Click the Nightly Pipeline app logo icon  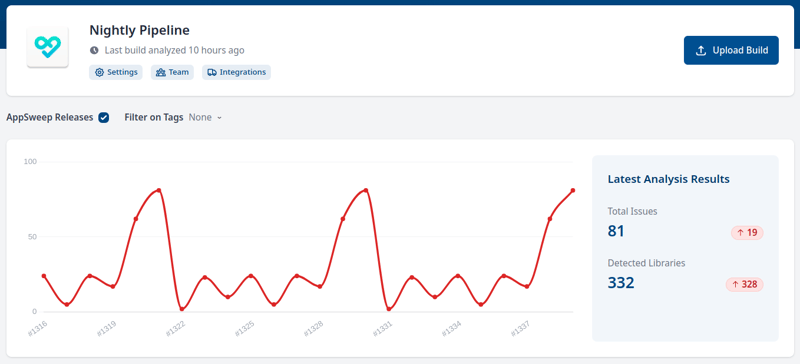47,47
